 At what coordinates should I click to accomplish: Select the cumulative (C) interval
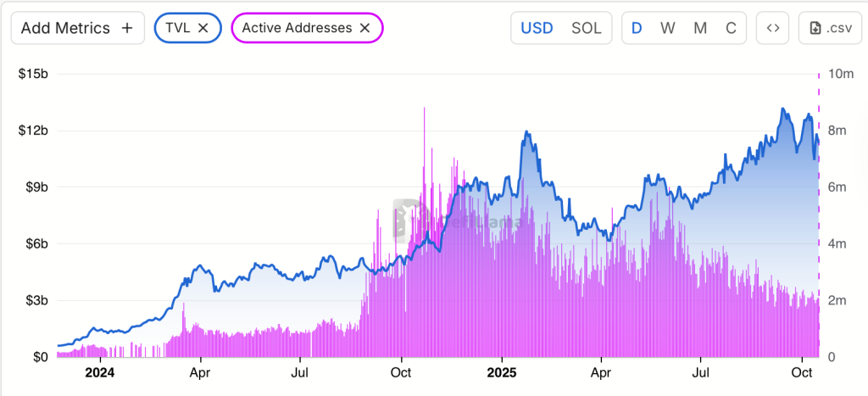[x=731, y=28]
